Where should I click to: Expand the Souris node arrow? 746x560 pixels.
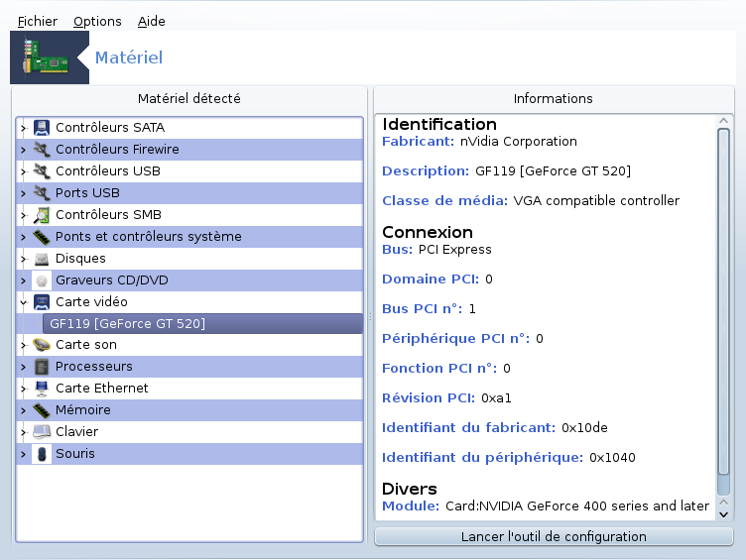pyautogui.click(x=24, y=454)
